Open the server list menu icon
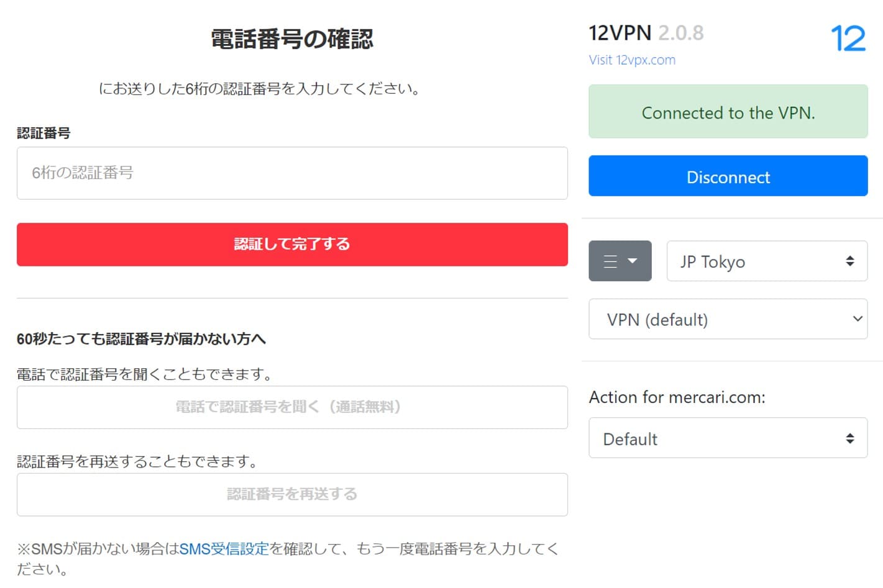 [611, 261]
